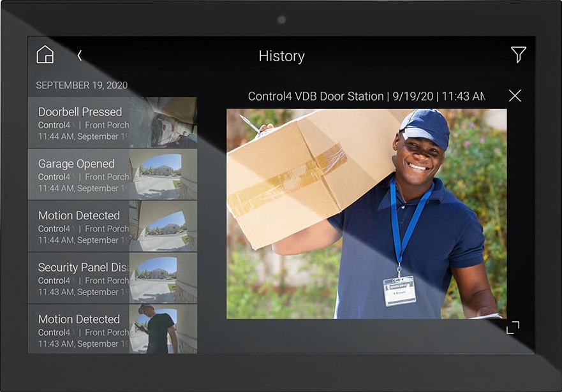Select Motion Detected event at 11:44 AM

[x=79, y=216]
